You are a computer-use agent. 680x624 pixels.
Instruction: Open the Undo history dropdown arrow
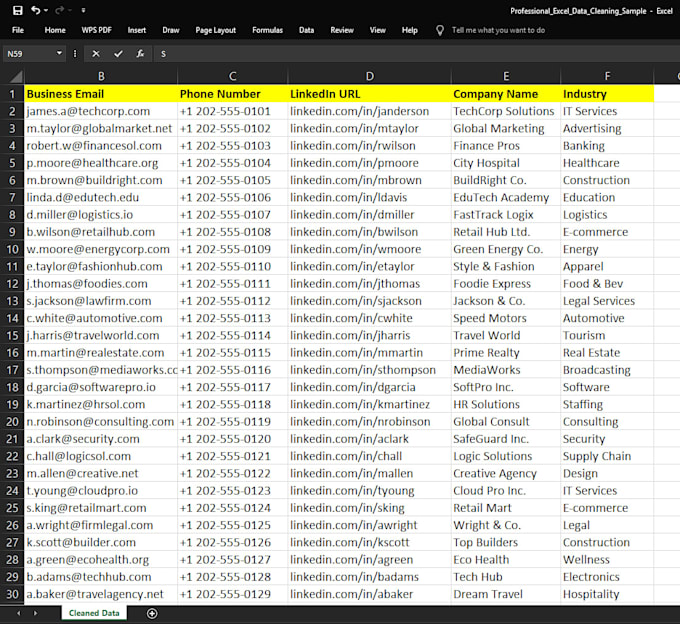pyautogui.click(x=46, y=10)
